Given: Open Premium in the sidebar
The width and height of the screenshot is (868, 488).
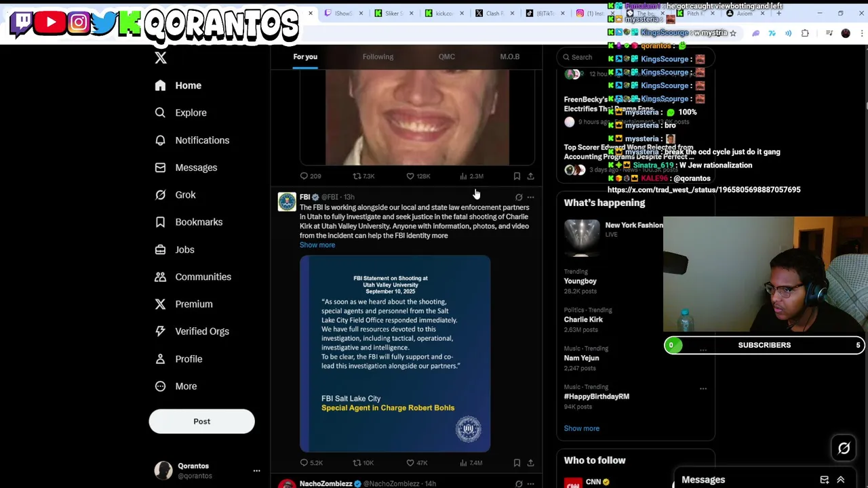Looking at the screenshot, I should click(x=182, y=304).
